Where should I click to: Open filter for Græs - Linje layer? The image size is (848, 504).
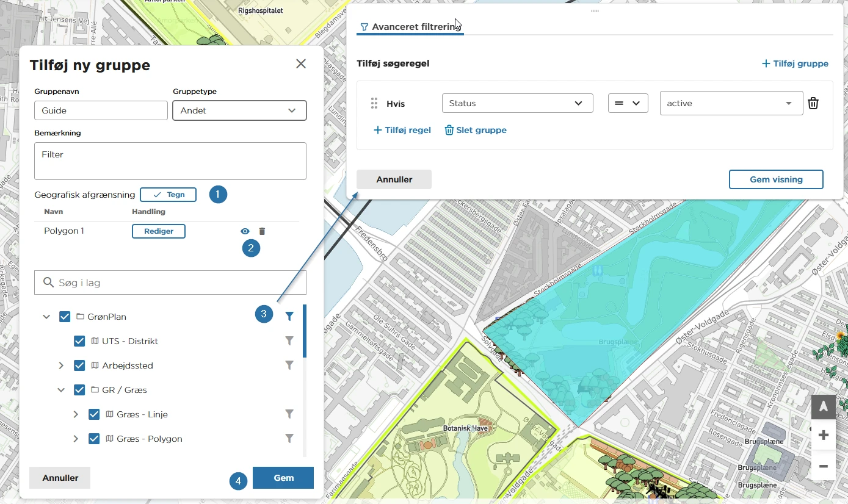pos(289,414)
